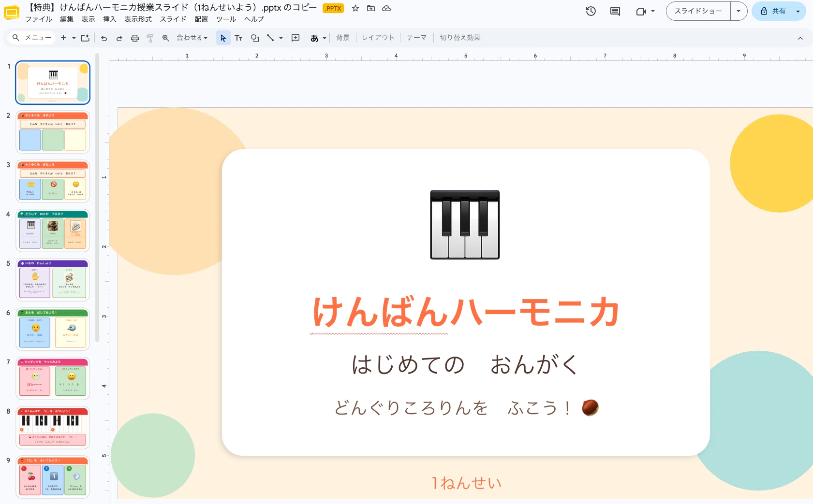813x504 pixels.
Task: Open the 表示形式 menu
Action: pyautogui.click(x=138, y=19)
